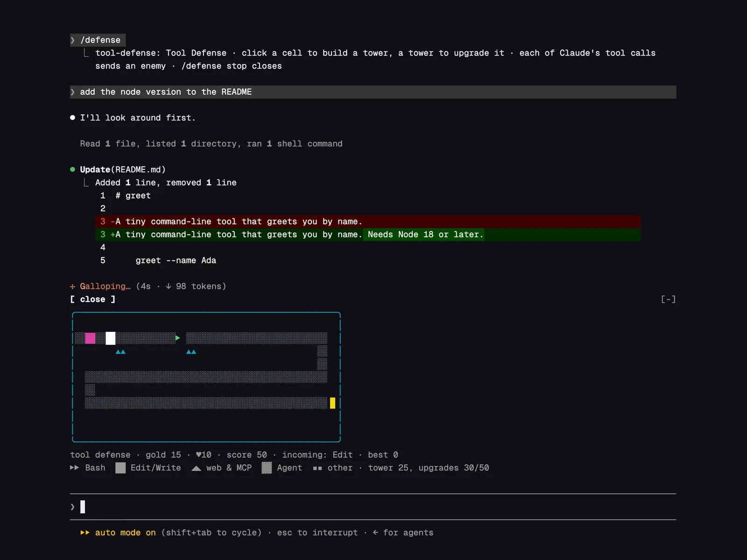Click the Edit/Write square legend icon

(x=120, y=468)
